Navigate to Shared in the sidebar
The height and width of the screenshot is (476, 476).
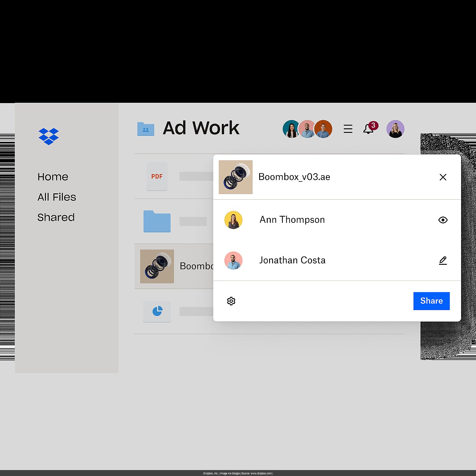tap(56, 218)
